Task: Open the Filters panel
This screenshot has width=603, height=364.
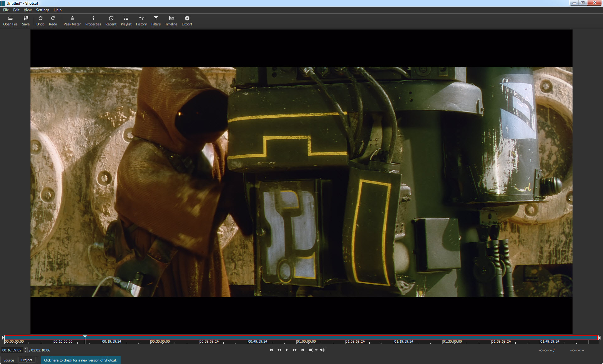Action: click(156, 21)
